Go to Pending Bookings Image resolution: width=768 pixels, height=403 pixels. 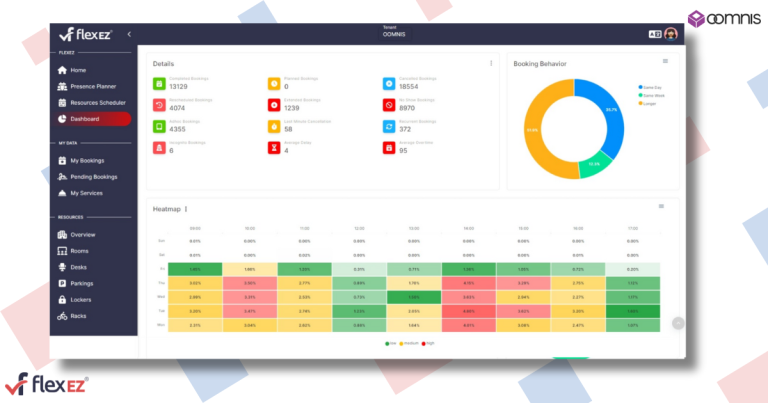pyautogui.click(x=93, y=177)
